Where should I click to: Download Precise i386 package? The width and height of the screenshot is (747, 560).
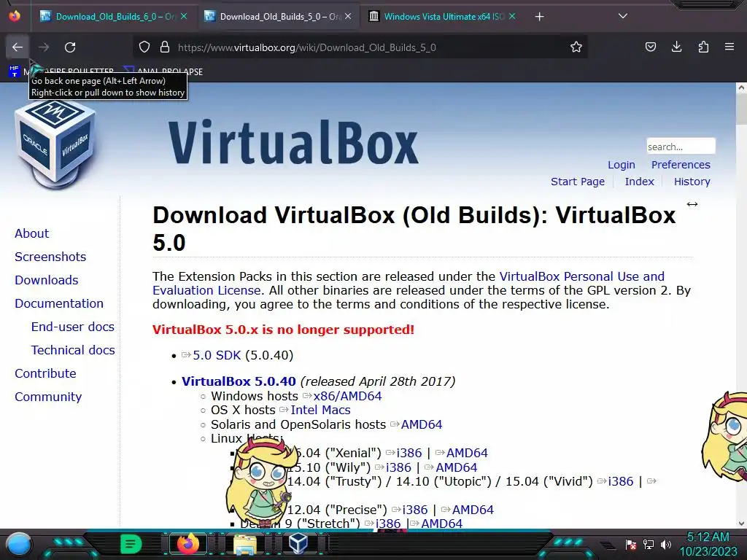click(x=415, y=510)
